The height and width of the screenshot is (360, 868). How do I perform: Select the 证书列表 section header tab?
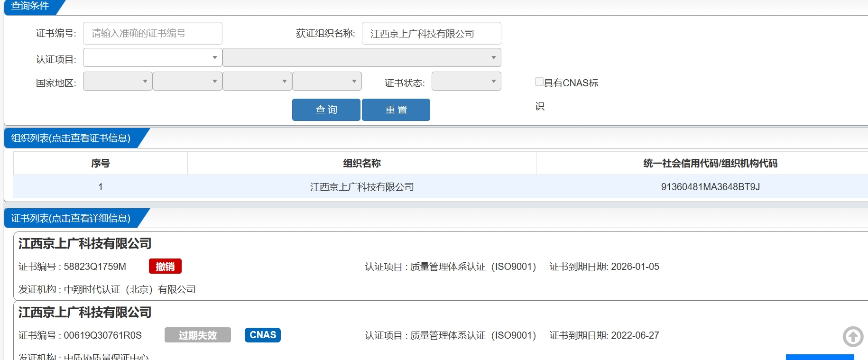coord(71,218)
